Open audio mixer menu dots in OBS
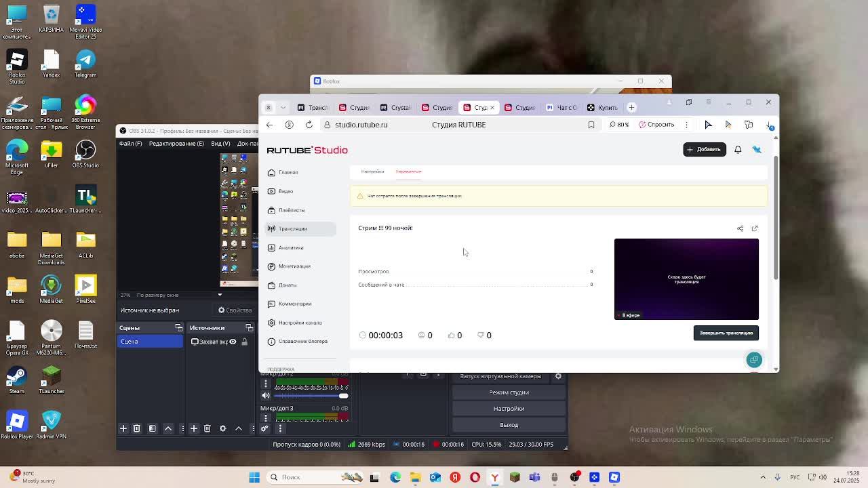This screenshot has height=488, width=868. (280, 428)
